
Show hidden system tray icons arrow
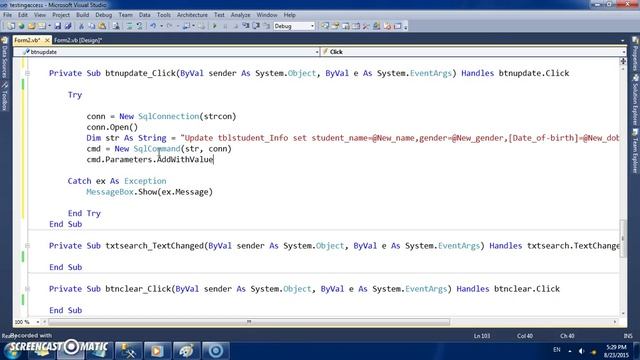pyautogui.click(x=570, y=351)
